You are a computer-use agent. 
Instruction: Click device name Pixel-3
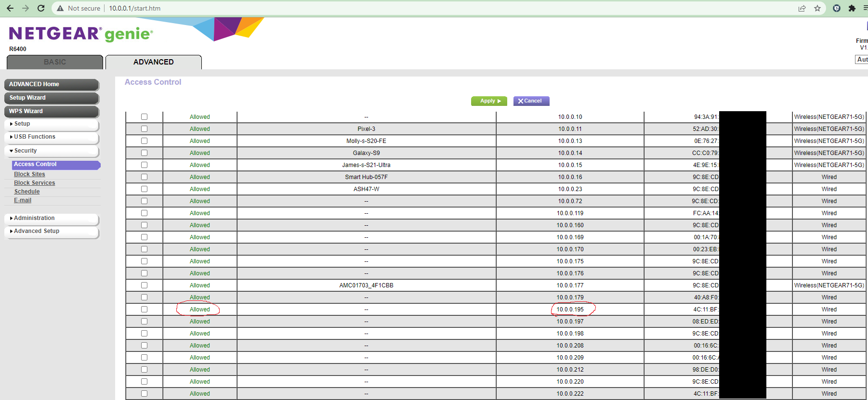(366, 129)
